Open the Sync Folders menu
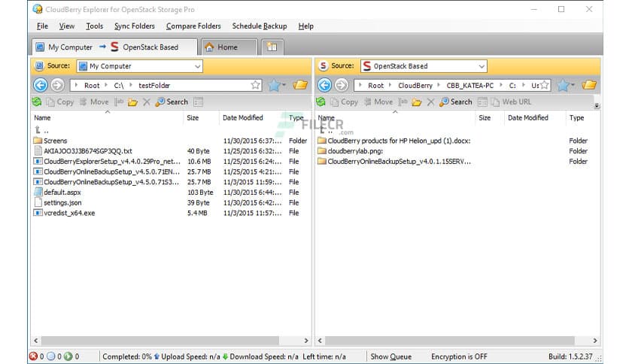629x364 pixels. (x=135, y=26)
